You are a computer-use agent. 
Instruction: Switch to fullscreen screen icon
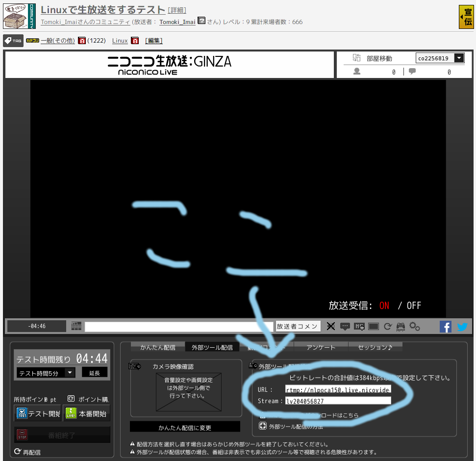(374, 327)
